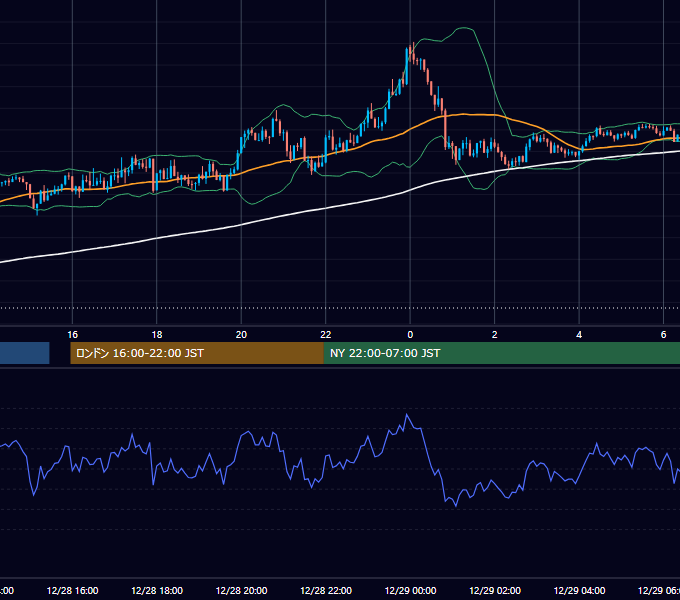The width and height of the screenshot is (680, 600).
Task: Click the price chart hour label 2
Action: click(494, 335)
